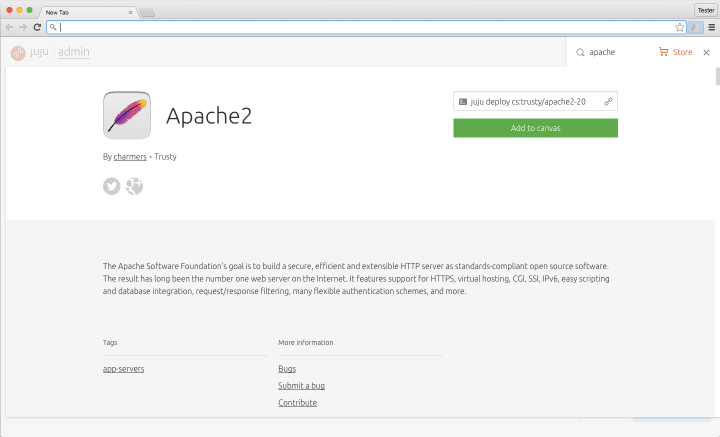This screenshot has width=720, height=437.
Task: Reload the page
Action: (x=37, y=28)
